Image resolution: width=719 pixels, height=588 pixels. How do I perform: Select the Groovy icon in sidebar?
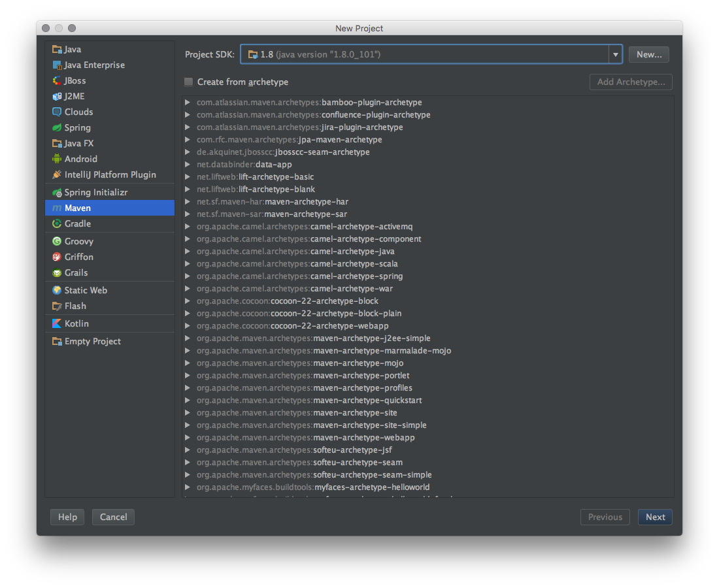pos(58,242)
